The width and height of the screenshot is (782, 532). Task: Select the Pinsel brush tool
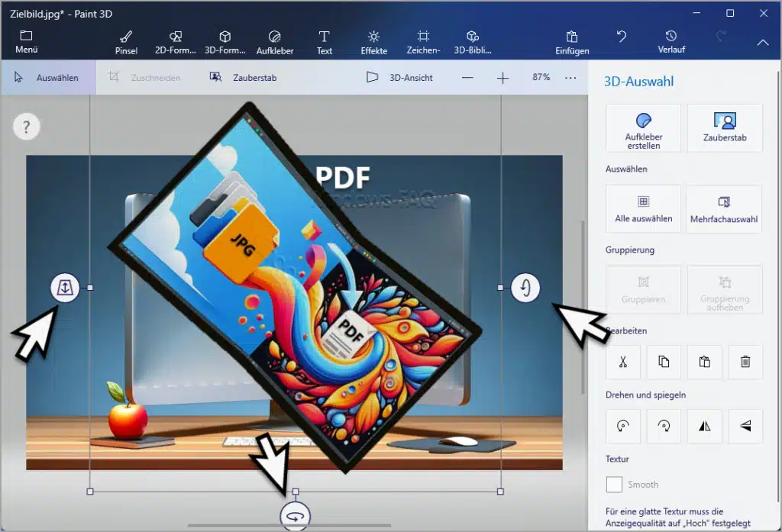[x=126, y=43]
